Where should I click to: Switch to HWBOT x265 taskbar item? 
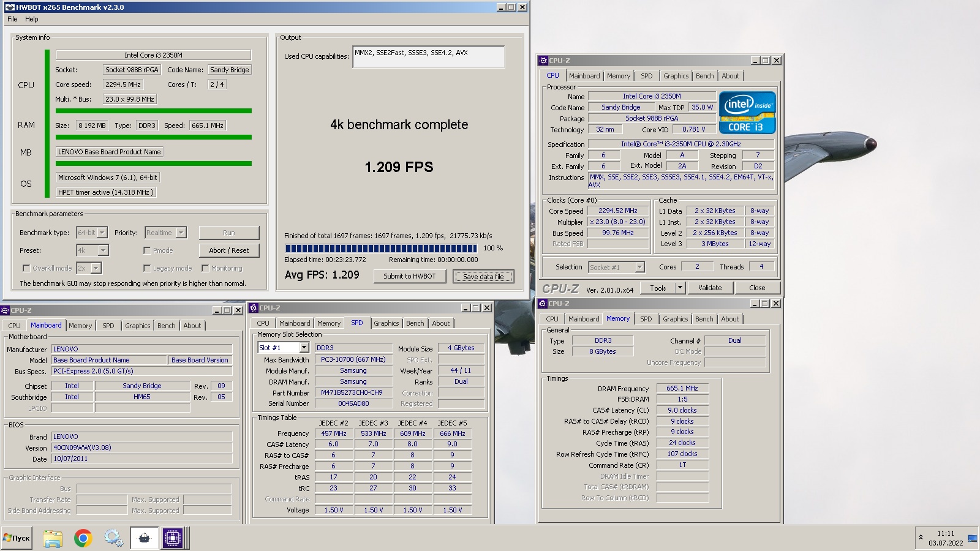tap(145, 538)
